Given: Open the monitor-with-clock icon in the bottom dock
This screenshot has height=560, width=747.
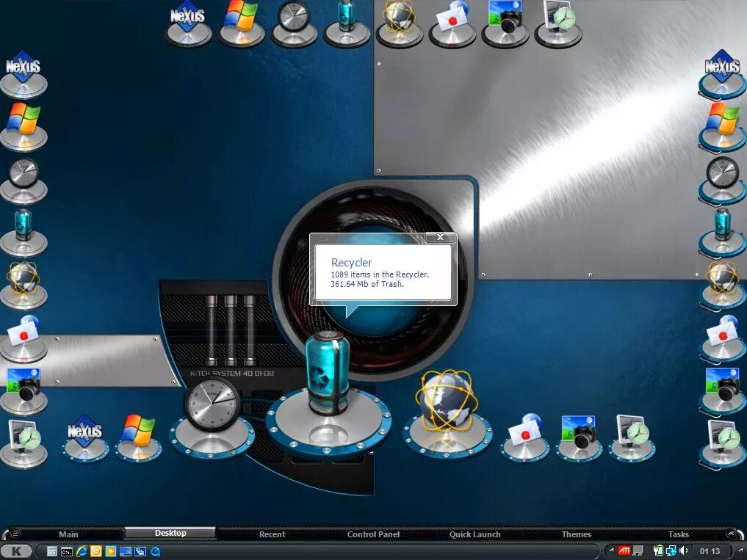Looking at the screenshot, I should pos(632,437).
